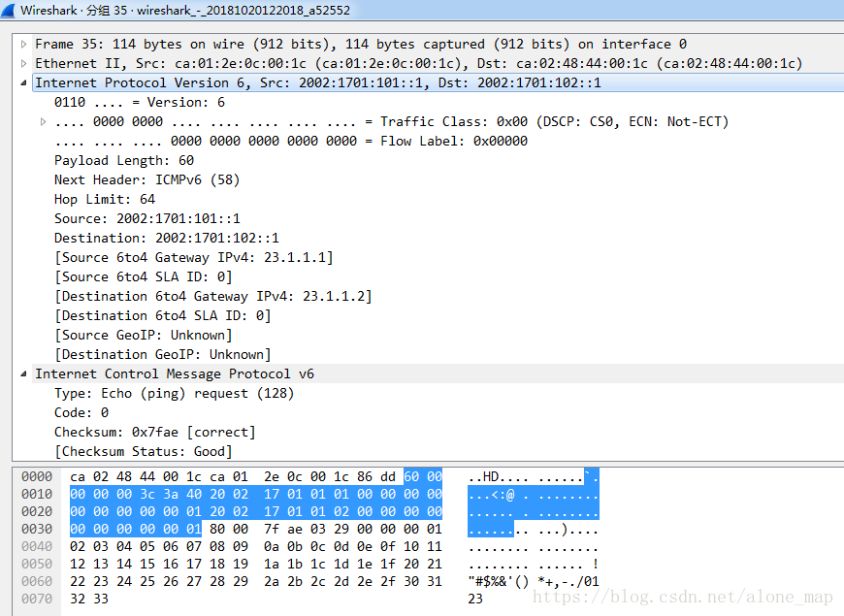Select Source 6to4 Gateway IPv4: 23.1.1.1 row
844x616 pixels.
tap(194, 257)
